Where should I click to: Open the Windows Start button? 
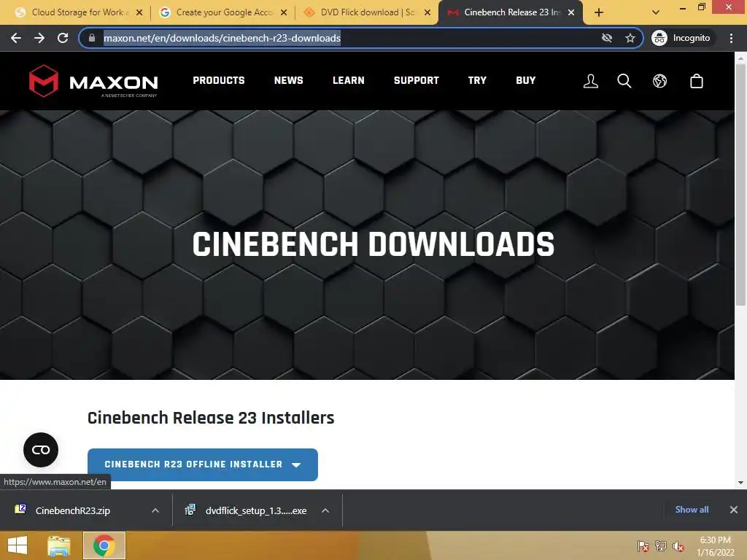(x=18, y=545)
